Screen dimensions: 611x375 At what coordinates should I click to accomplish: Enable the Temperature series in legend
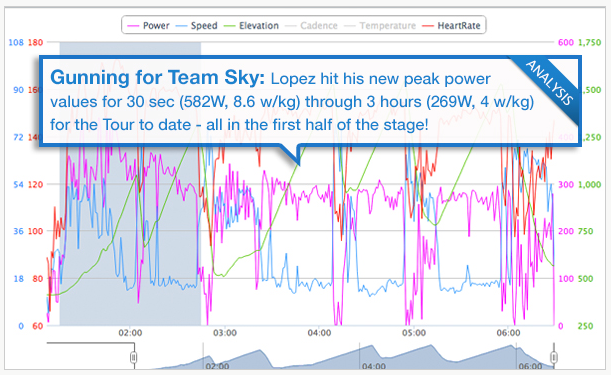point(380,26)
